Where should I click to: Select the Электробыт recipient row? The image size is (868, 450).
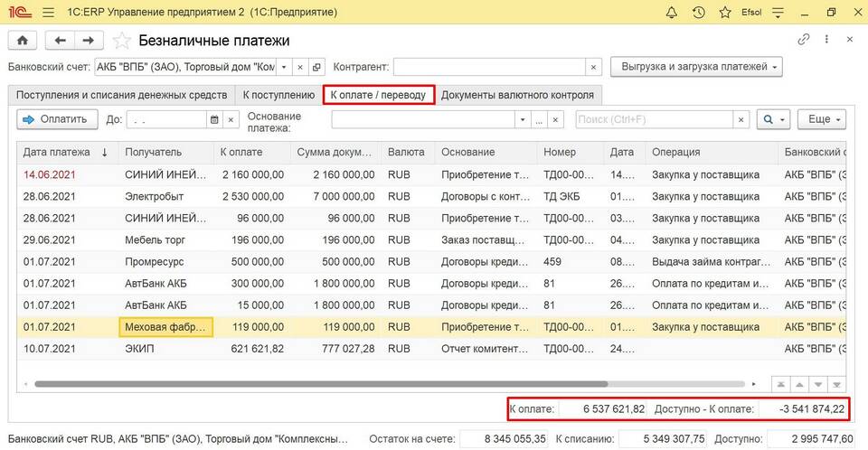431,196
